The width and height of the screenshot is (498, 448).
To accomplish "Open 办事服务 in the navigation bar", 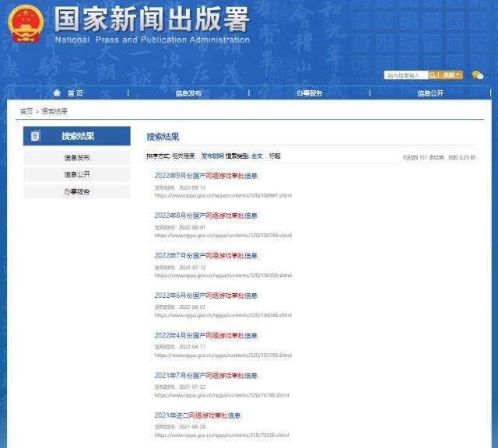I will (x=310, y=93).
